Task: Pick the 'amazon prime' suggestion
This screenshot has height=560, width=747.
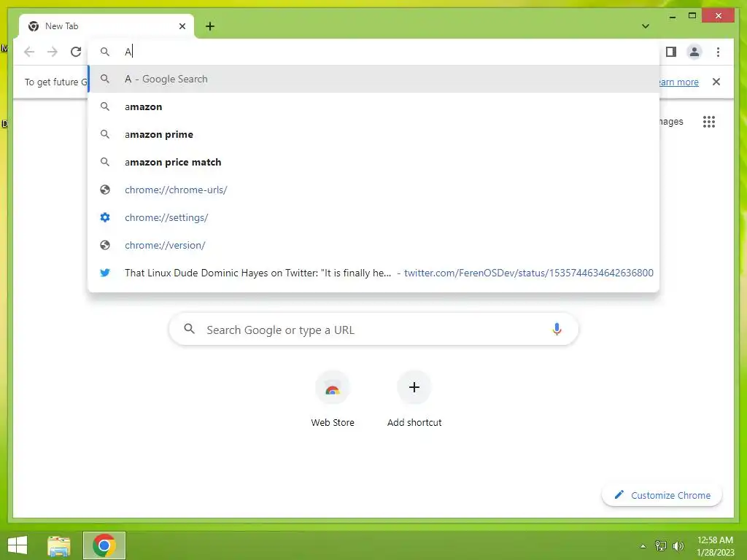Action: [x=373, y=134]
